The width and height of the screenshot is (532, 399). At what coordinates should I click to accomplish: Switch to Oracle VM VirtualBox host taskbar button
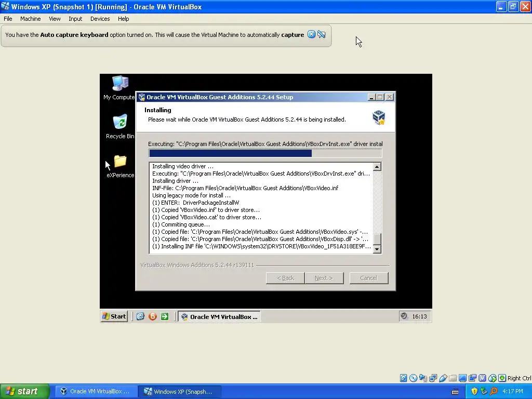coord(96,392)
